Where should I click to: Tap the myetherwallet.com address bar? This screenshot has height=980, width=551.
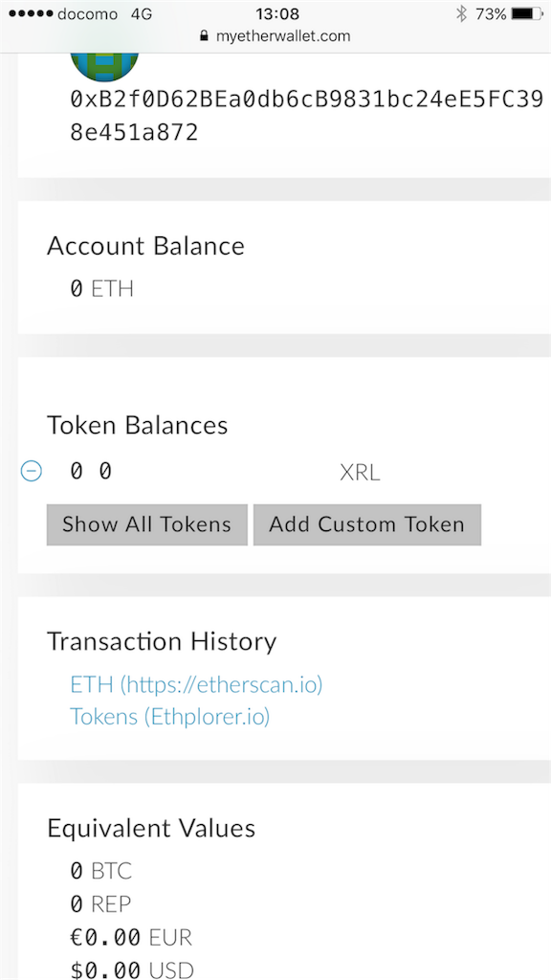tap(275, 35)
